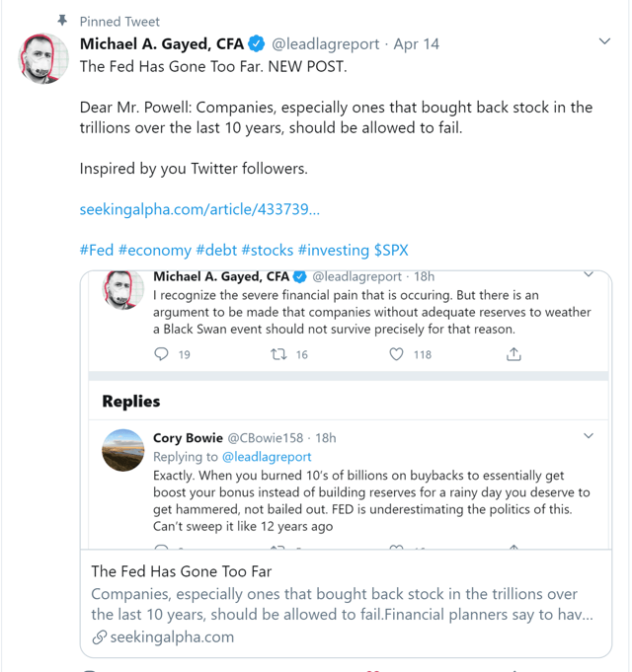Click the #Fed hashtag

click(96, 250)
